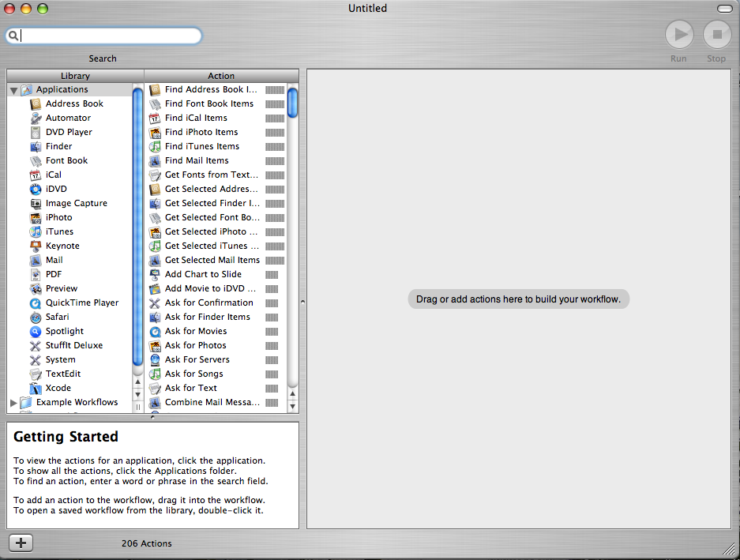
Task: Select the Find Address Book Items action
Action: pos(216,90)
